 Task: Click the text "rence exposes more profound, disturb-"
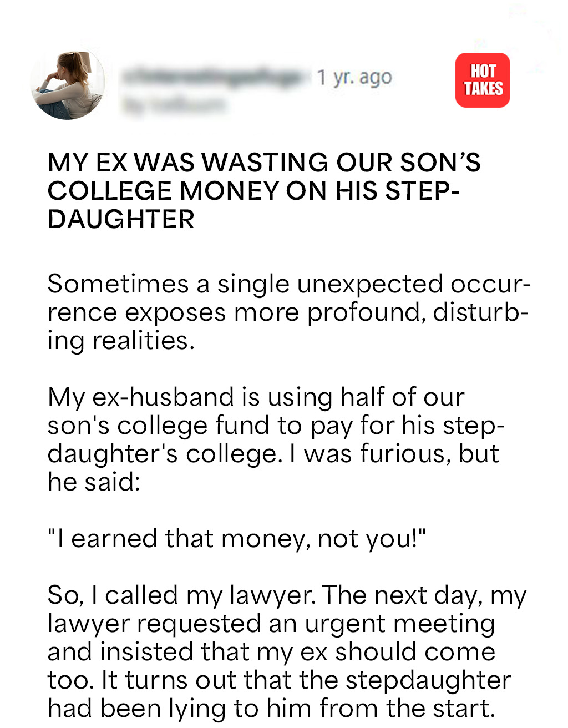[287, 312]
